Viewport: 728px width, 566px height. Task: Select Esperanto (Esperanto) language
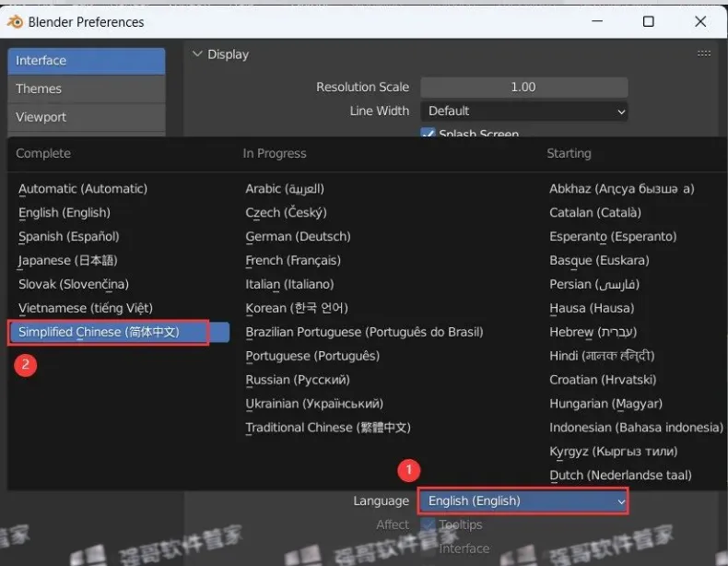tap(613, 236)
